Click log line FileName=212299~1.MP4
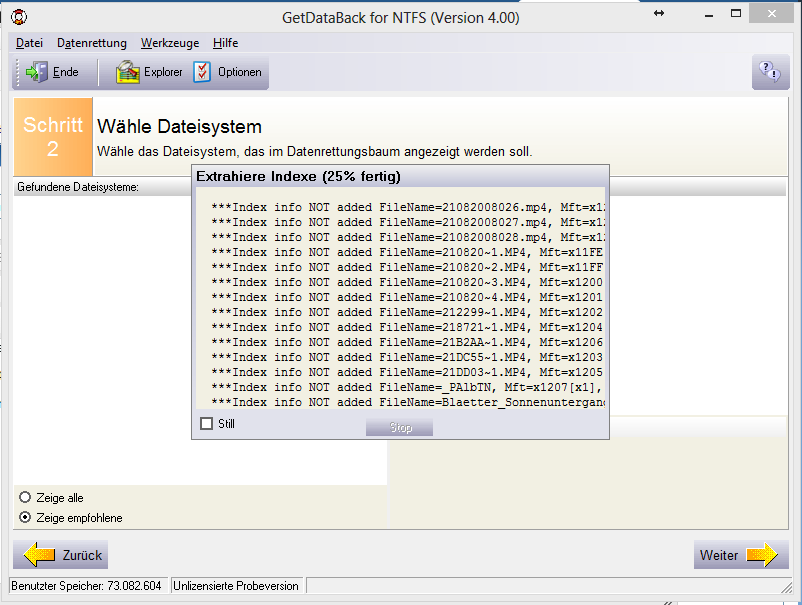802x605 pixels. coord(408,312)
